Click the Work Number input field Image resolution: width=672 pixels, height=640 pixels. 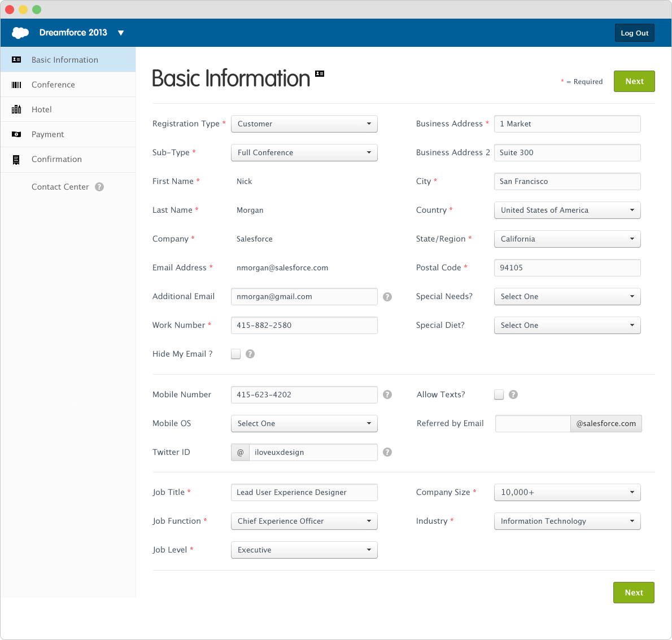point(304,325)
